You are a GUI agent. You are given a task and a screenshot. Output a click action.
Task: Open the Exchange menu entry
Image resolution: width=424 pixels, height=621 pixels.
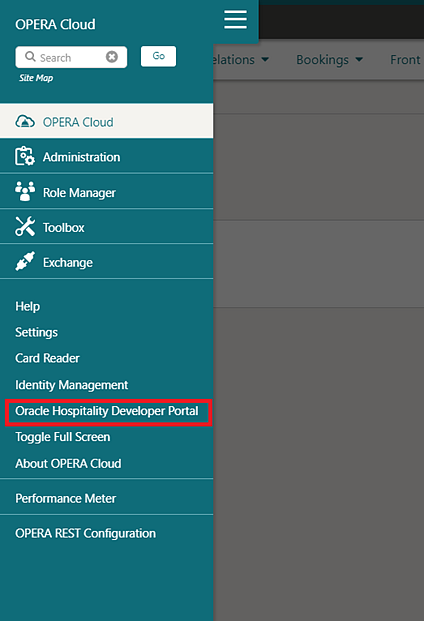click(x=106, y=262)
